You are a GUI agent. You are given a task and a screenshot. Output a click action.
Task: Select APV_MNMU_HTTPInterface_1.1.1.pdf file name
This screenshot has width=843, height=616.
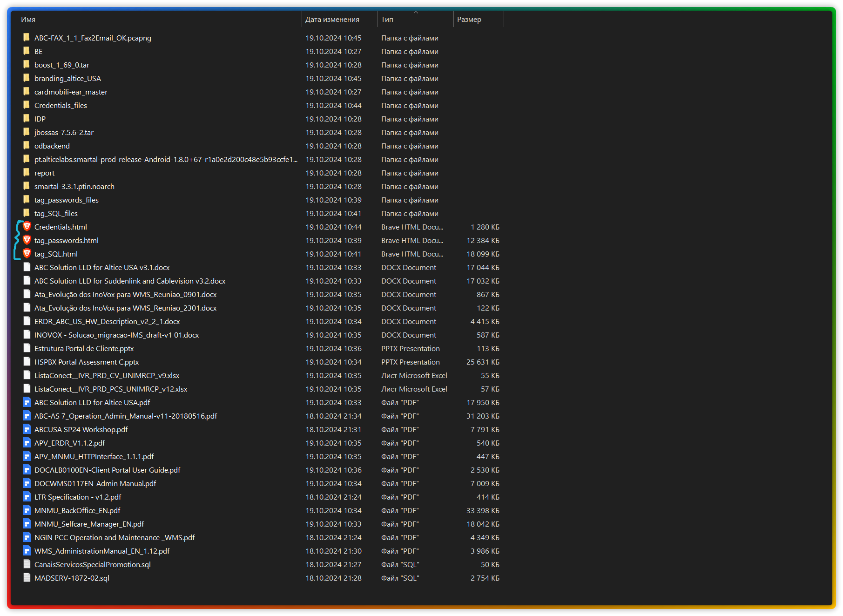pos(94,456)
